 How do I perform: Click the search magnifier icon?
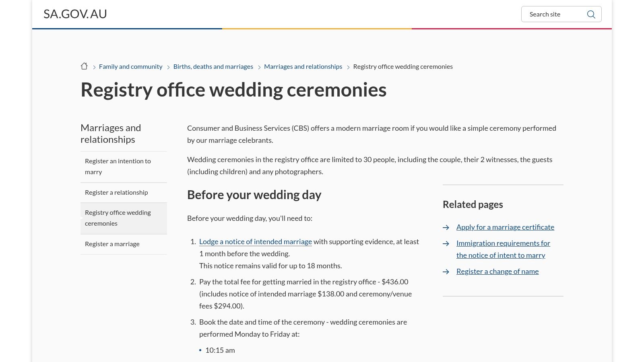tap(591, 14)
